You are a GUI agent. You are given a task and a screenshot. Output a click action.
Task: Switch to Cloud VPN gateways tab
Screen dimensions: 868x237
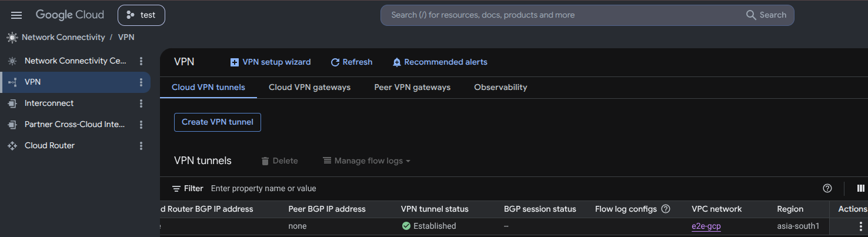click(309, 87)
